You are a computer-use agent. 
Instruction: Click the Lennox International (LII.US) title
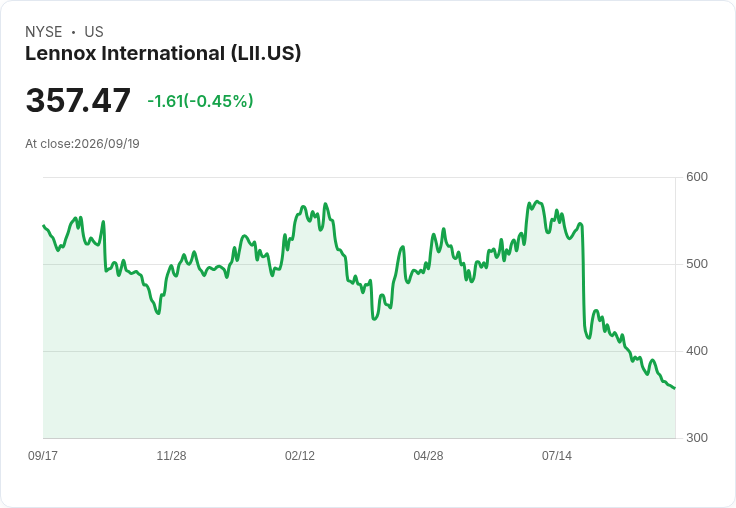click(x=163, y=53)
